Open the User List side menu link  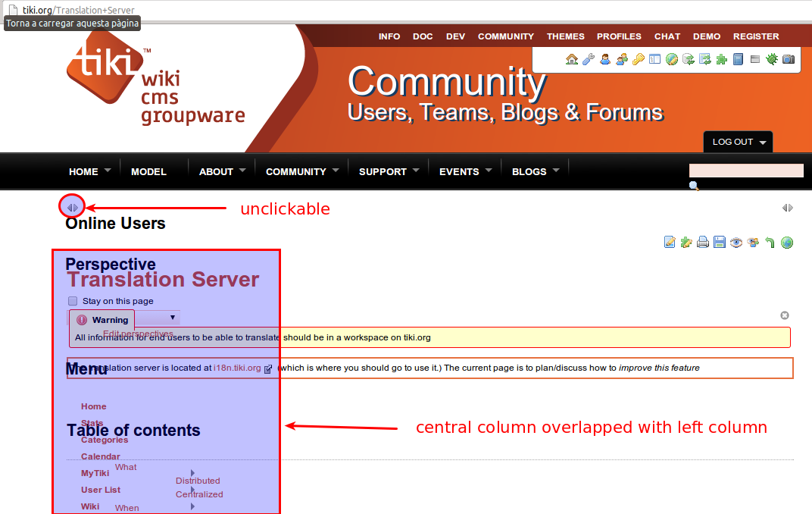pos(101,490)
